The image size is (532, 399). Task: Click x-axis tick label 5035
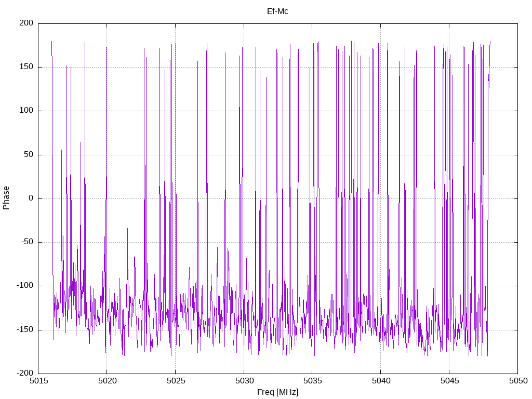click(312, 381)
